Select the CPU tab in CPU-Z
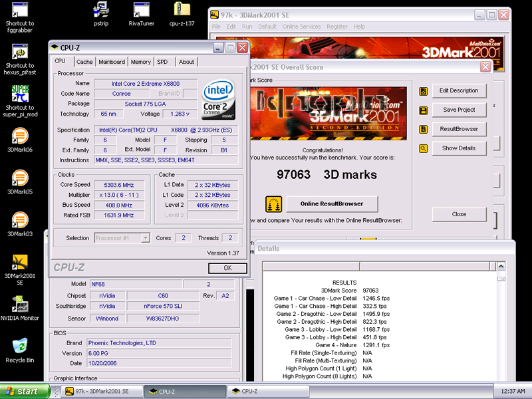 pos(60,61)
